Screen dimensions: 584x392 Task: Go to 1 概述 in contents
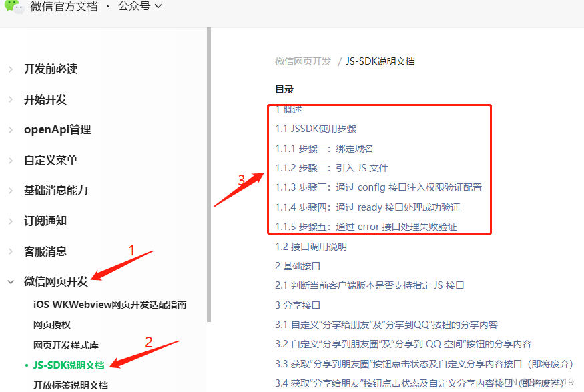[288, 109]
